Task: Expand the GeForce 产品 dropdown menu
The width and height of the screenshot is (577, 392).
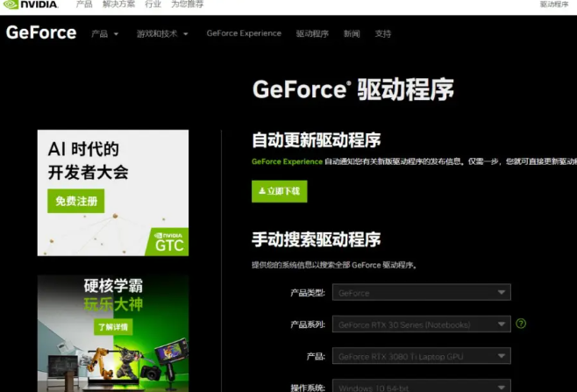Action: [x=105, y=34]
